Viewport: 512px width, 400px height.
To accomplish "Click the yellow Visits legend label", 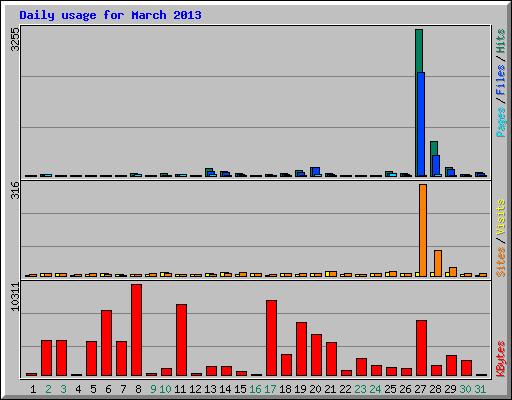I will point(501,218).
